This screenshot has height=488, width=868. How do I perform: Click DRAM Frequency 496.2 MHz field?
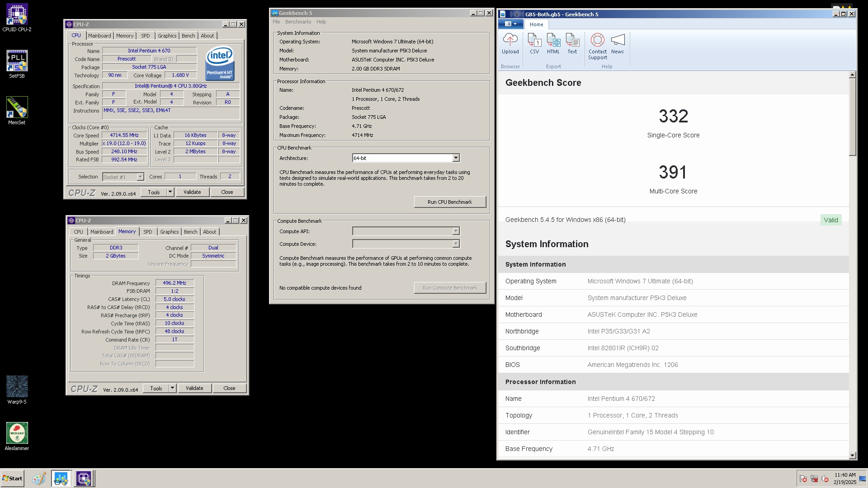coord(175,283)
